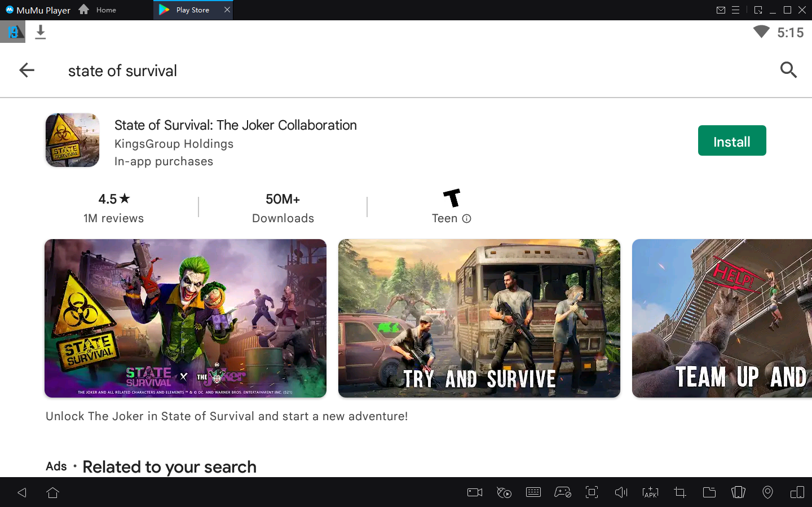The image size is (812, 507).
Task: Open the virtual location pin icon
Action: (x=767, y=492)
